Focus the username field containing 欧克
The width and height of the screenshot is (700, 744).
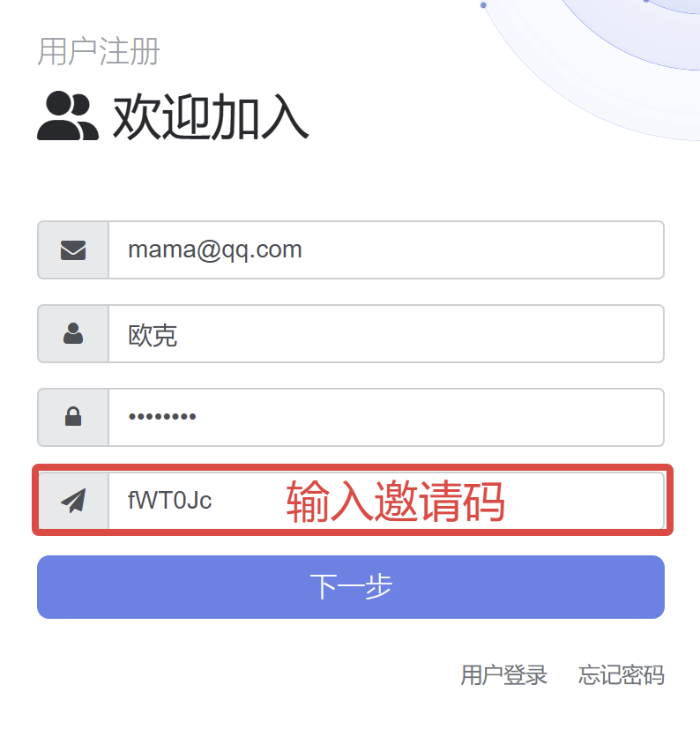point(386,333)
